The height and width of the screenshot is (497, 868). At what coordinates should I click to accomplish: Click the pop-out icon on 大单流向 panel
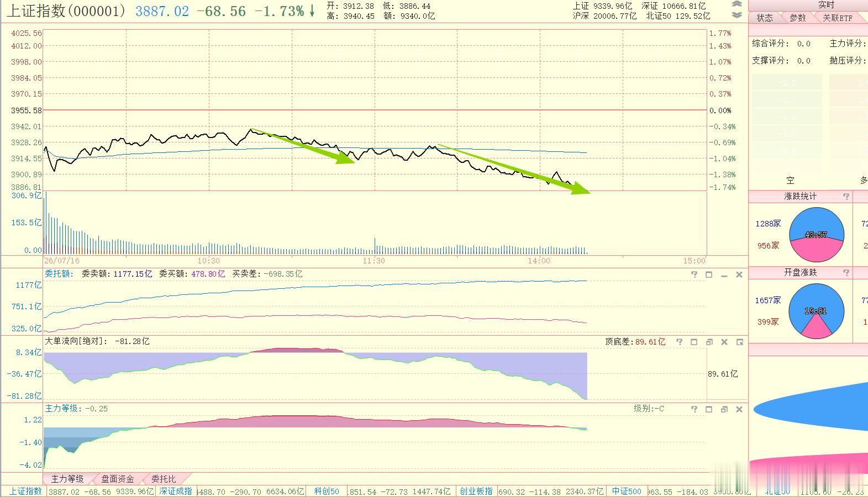click(x=739, y=342)
